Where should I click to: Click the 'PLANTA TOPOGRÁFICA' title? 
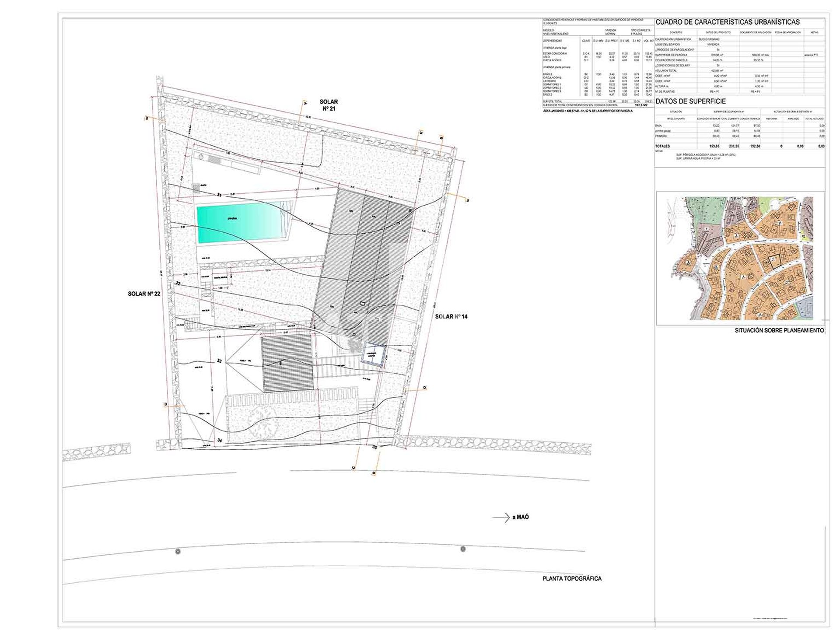coord(572,578)
